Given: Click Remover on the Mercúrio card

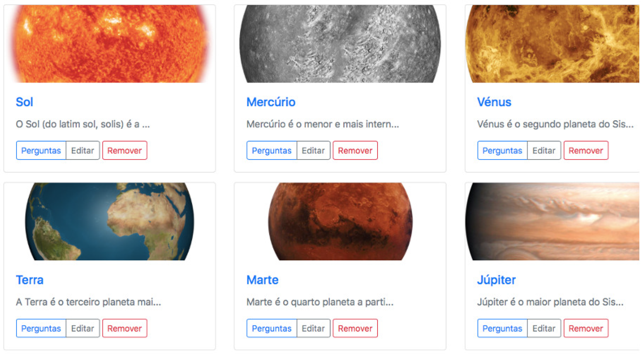Looking at the screenshot, I should (x=355, y=150).
